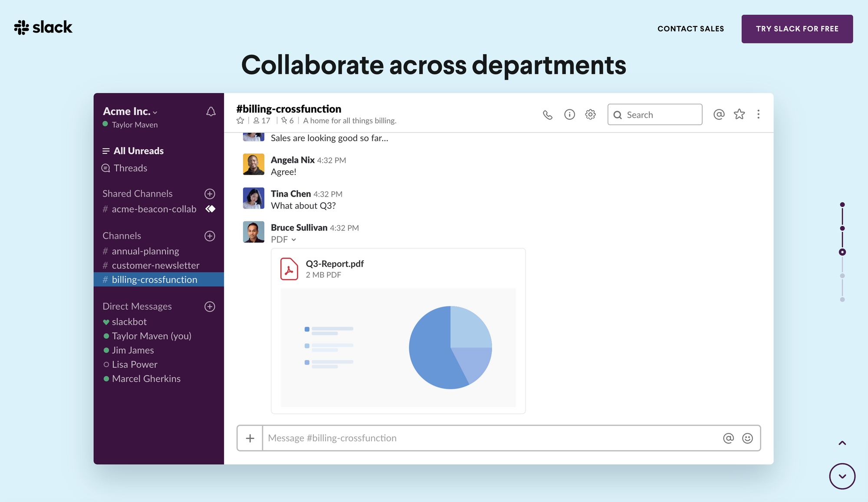Click the plus attachment button in composer
Screen dimensions: 868x502
pyautogui.click(x=250, y=438)
